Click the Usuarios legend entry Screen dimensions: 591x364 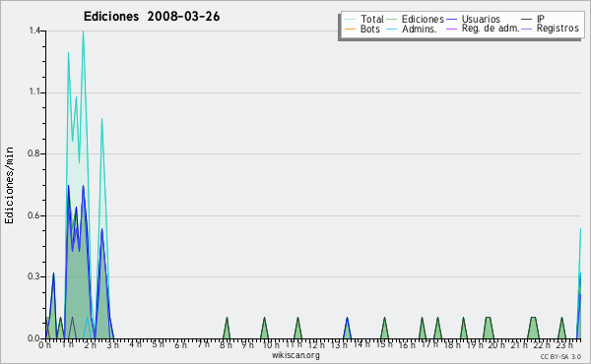(474, 19)
